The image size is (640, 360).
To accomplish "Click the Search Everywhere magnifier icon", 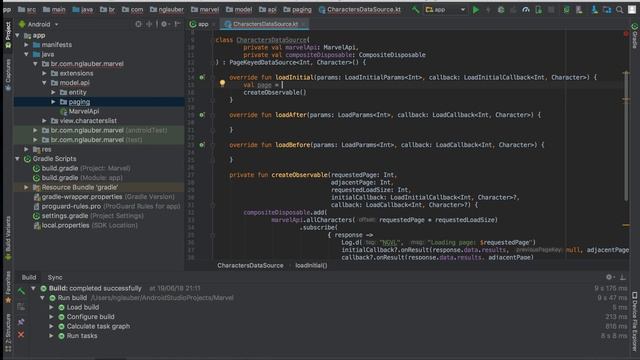I will point(619,9).
